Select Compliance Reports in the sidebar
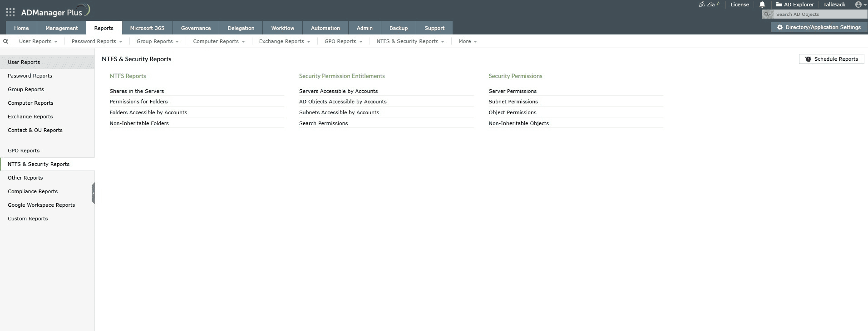 (33, 191)
